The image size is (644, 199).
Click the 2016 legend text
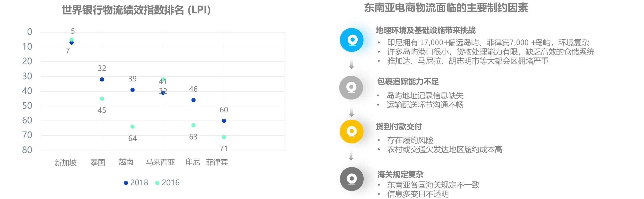[171, 183]
